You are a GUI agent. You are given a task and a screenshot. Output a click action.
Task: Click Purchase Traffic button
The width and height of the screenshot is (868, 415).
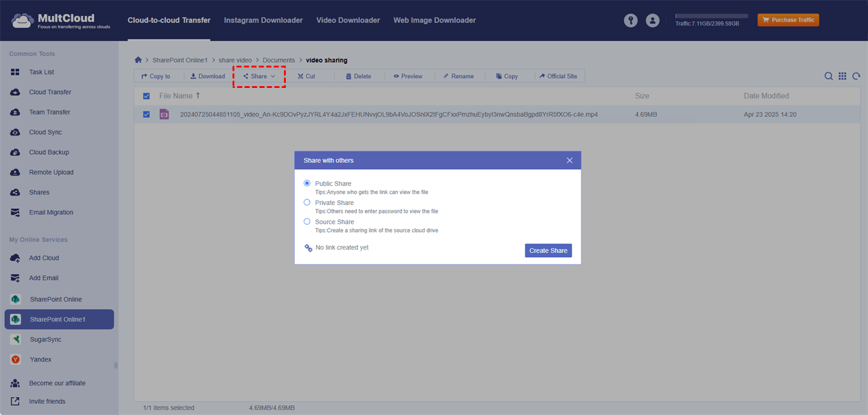click(788, 20)
